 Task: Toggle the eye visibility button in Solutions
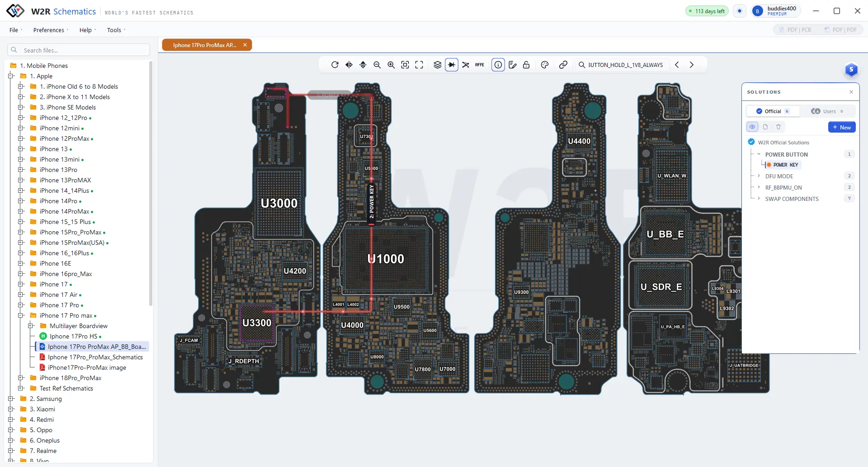(x=752, y=127)
